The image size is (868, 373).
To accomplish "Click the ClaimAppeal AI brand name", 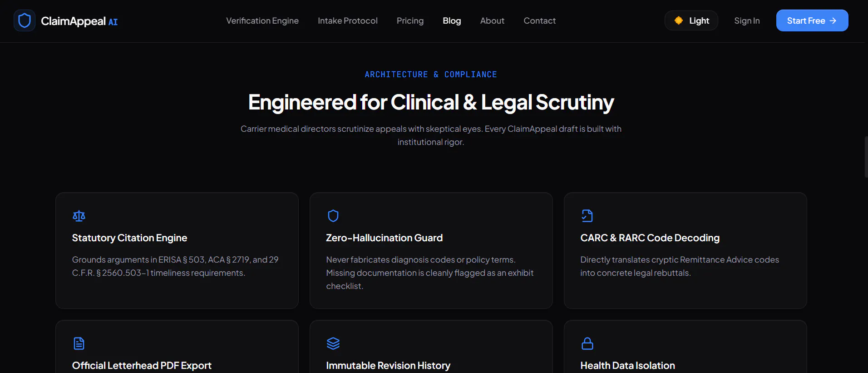I will 79,21.
